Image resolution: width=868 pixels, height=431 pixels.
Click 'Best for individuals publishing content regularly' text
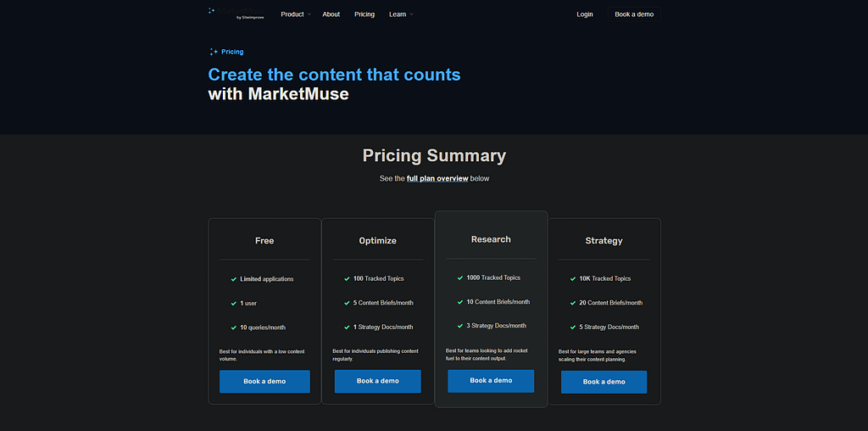(376, 355)
